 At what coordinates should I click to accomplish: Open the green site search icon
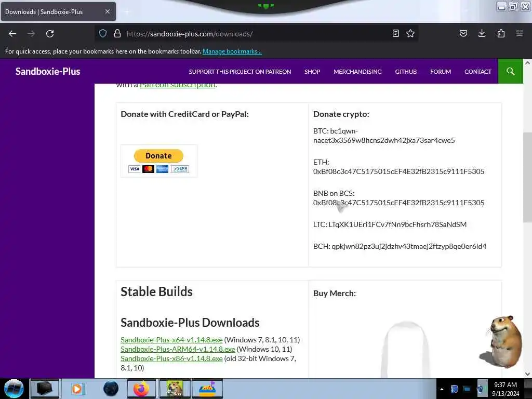point(510,71)
